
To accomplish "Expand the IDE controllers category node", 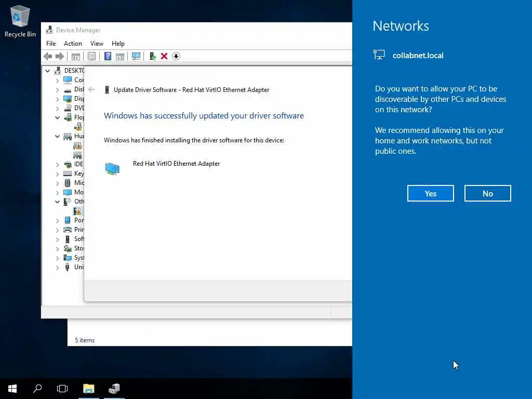I will (57, 165).
